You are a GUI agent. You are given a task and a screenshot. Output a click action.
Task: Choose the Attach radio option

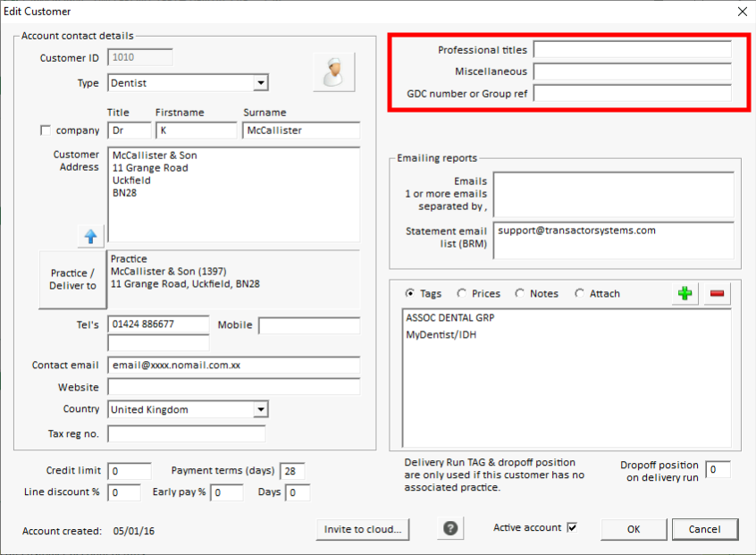(x=580, y=293)
